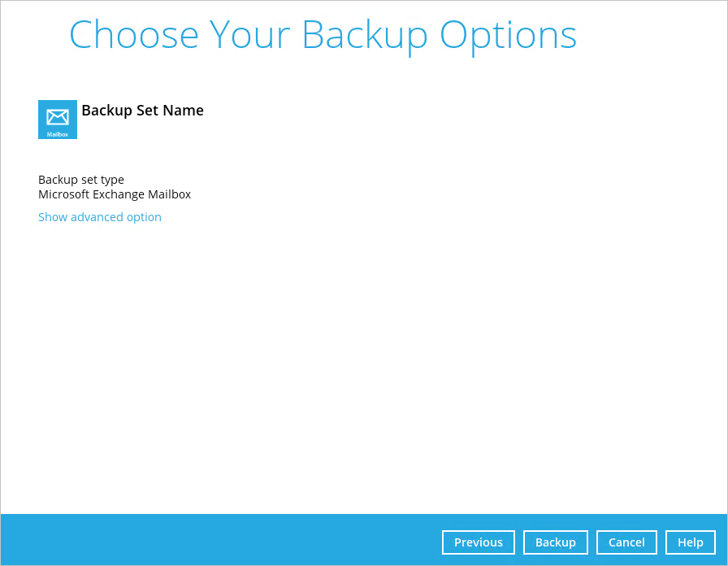Click the blue footer bar left of Previous
728x566 pixels.
(x=219, y=540)
